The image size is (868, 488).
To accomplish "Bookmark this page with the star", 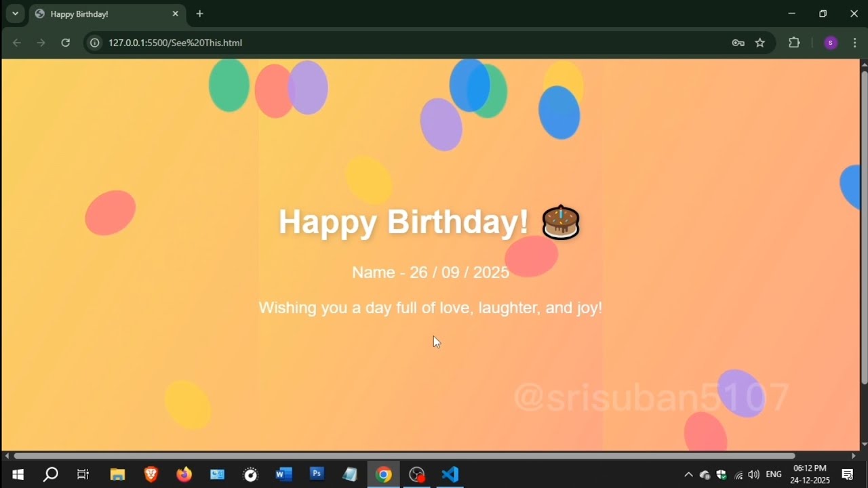I will click(x=760, y=43).
